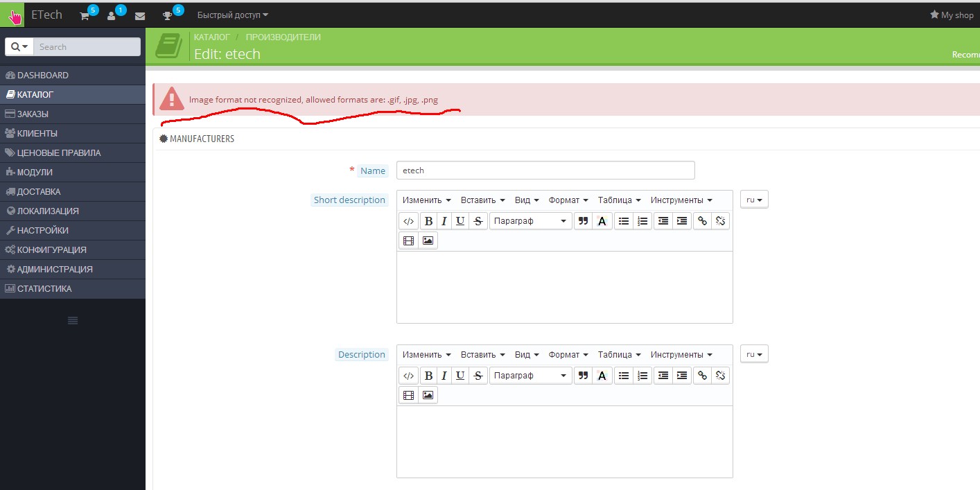Click the Name input field with etech
This screenshot has height=490, width=980.
pos(545,170)
